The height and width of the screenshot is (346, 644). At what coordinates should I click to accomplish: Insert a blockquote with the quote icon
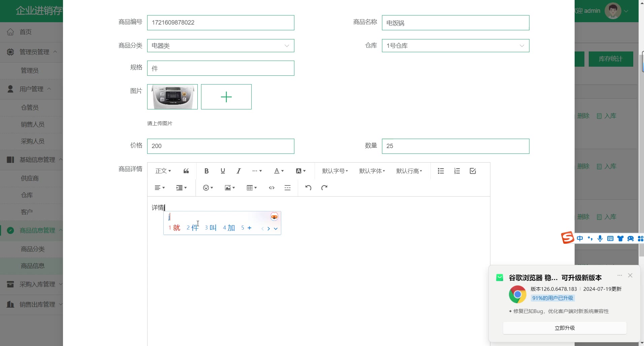[x=186, y=171]
